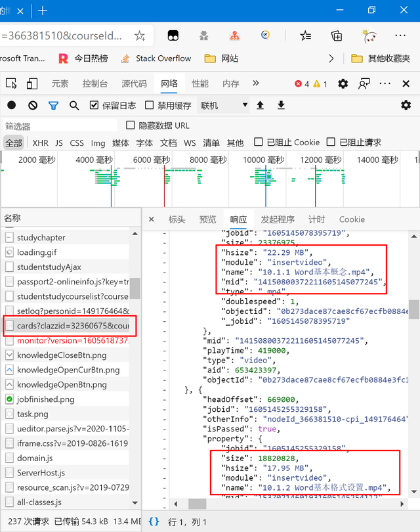The width and height of the screenshot is (420, 532).
Task: Show hidden bookmarks bar overflow chevron
Action: pos(331,58)
